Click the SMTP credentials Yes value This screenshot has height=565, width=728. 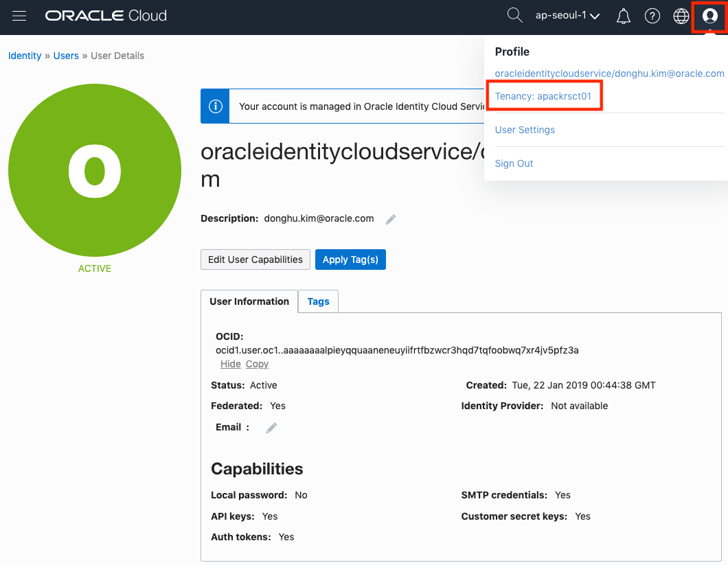[x=562, y=495]
